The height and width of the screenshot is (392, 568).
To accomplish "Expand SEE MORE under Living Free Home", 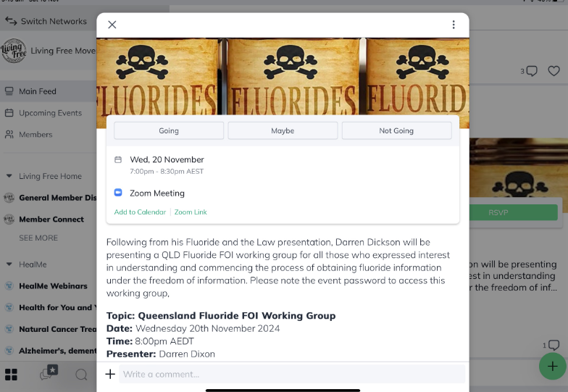I will (x=38, y=238).
